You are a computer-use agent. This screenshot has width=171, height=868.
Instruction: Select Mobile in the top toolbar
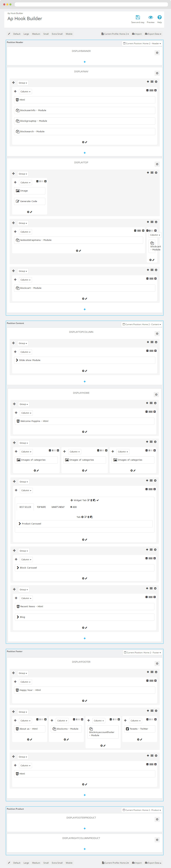(69, 34)
